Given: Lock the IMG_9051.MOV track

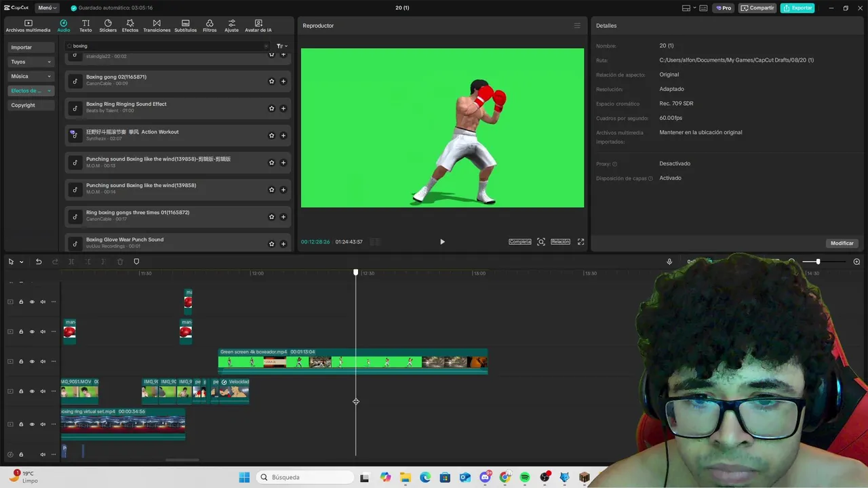Looking at the screenshot, I should (21, 392).
